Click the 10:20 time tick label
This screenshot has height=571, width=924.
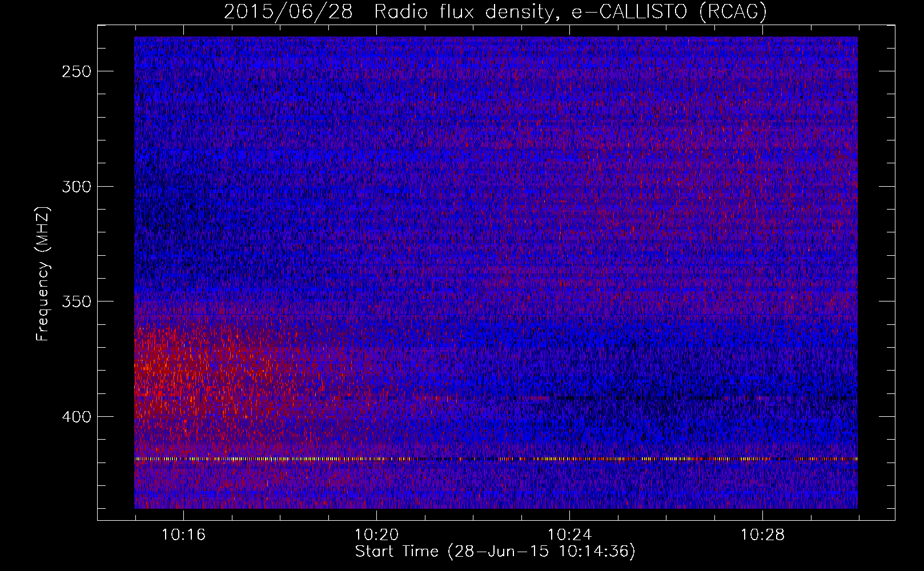pyautogui.click(x=376, y=535)
